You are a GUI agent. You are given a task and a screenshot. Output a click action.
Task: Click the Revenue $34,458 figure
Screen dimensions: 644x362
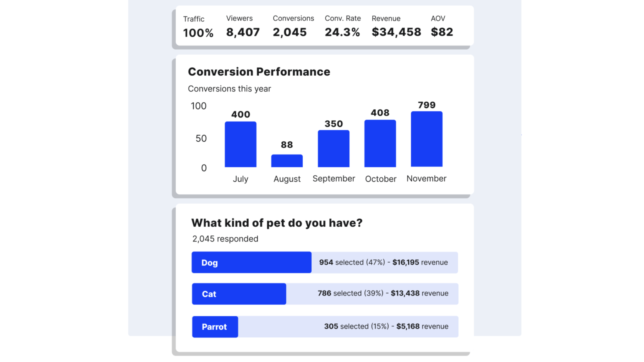pyautogui.click(x=396, y=32)
